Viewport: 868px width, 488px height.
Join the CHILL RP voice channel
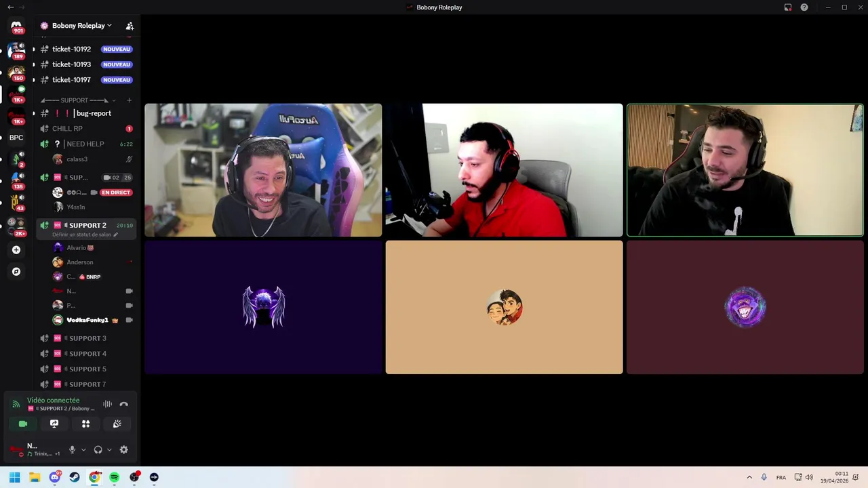point(86,129)
